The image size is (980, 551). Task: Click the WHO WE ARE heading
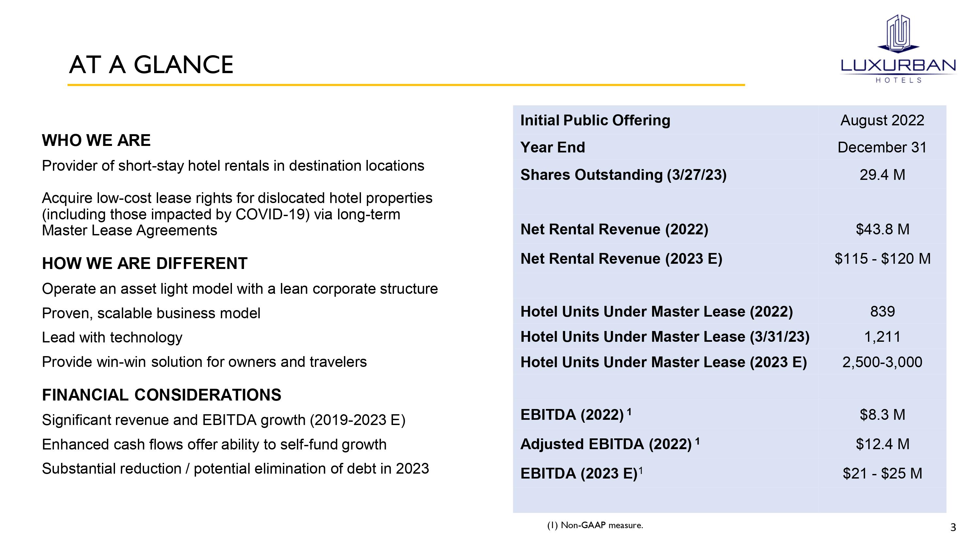pyautogui.click(x=96, y=140)
